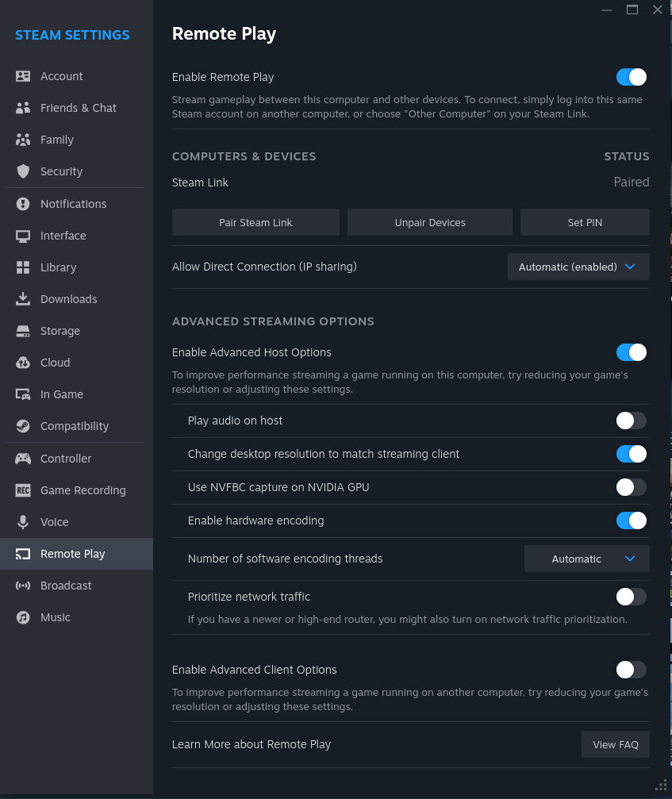Click the Cloud sync icon

23,363
